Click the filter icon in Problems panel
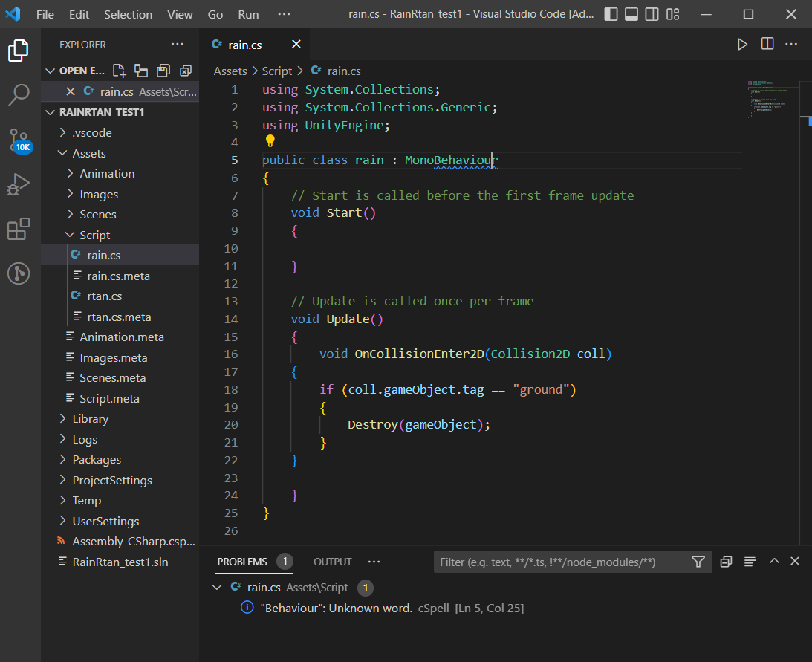The image size is (812, 662). (x=698, y=562)
